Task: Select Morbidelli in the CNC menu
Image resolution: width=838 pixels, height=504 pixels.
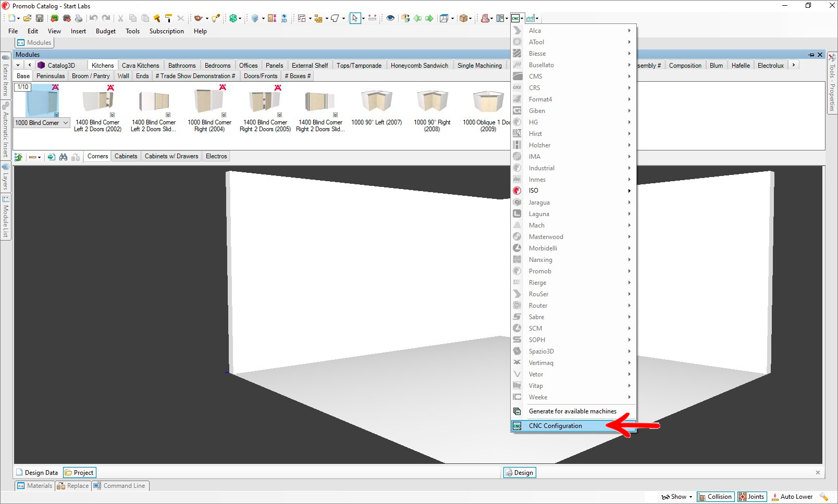Action: pos(573,248)
